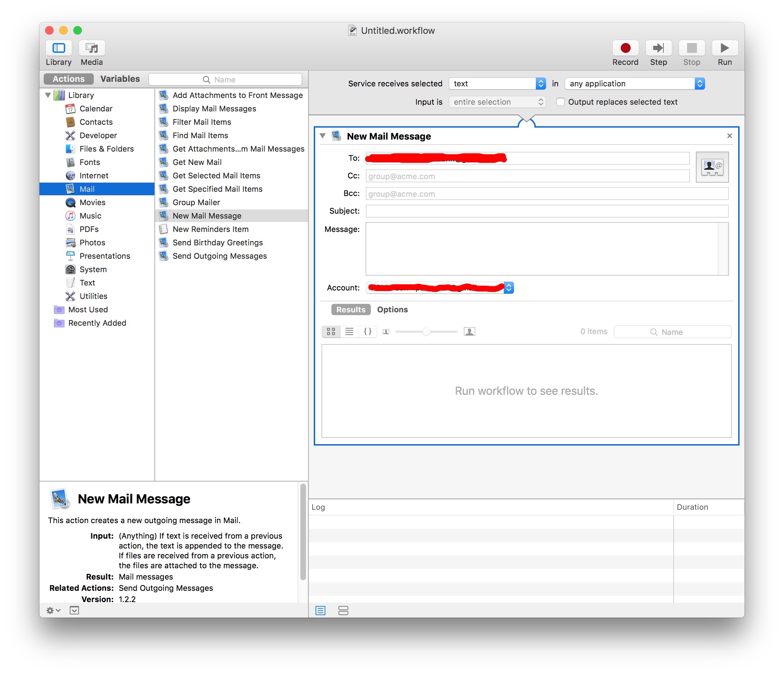Open the Account dropdown
Screen dimensions: 784x674
point(439,288)
